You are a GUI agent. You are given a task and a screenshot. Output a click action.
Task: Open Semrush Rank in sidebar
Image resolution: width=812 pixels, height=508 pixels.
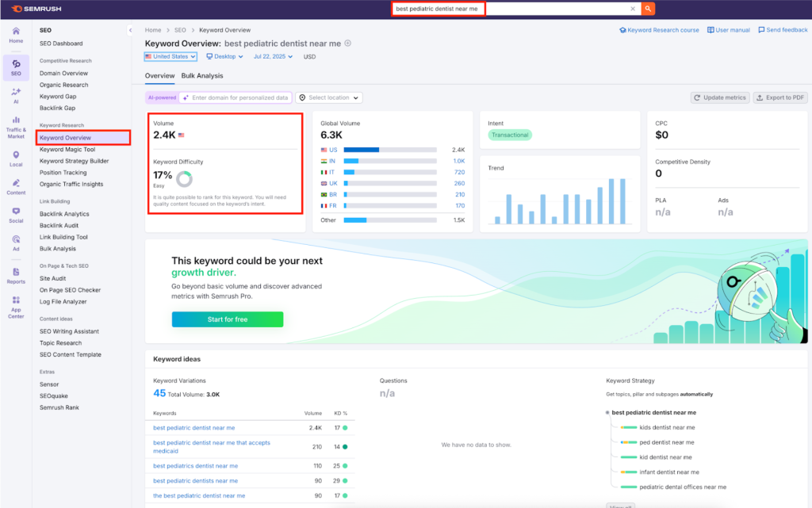59,407
